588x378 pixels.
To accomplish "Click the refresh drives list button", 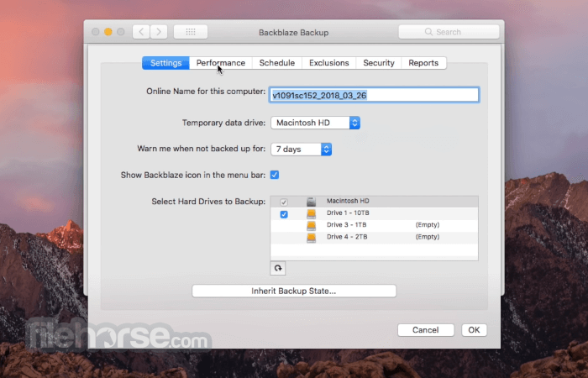I will (x=277, y=268).
